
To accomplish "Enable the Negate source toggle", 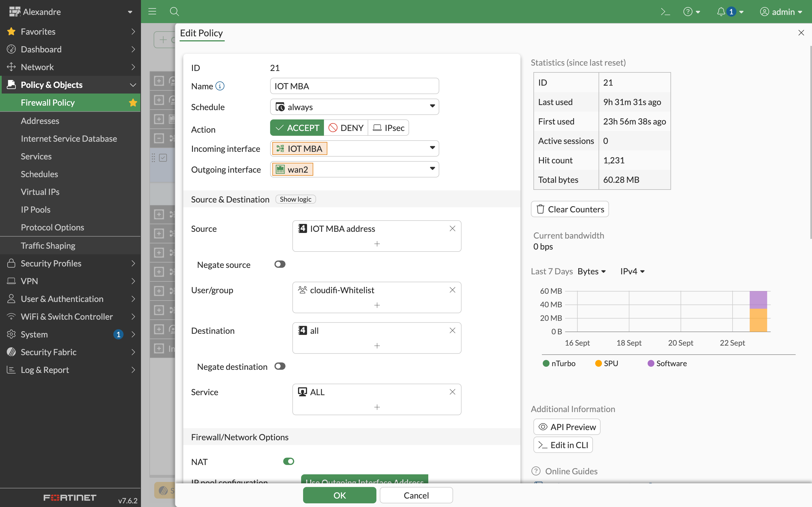I will click(279, 264).
